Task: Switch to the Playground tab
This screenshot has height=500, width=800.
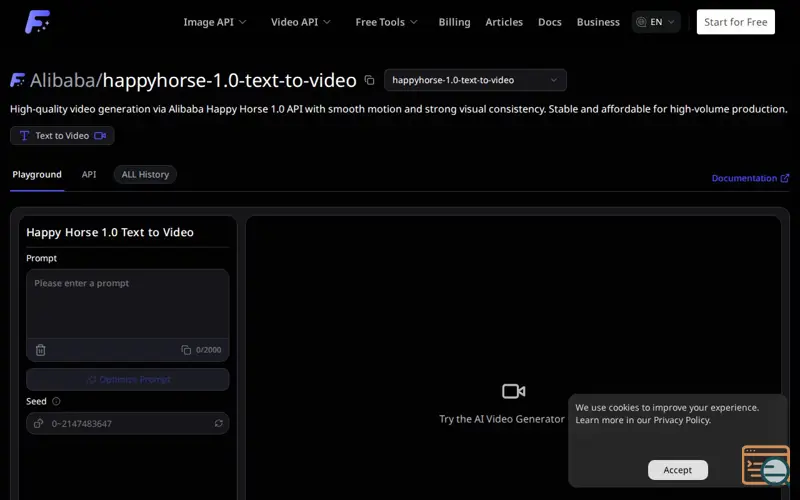Action: coord(37,174)
